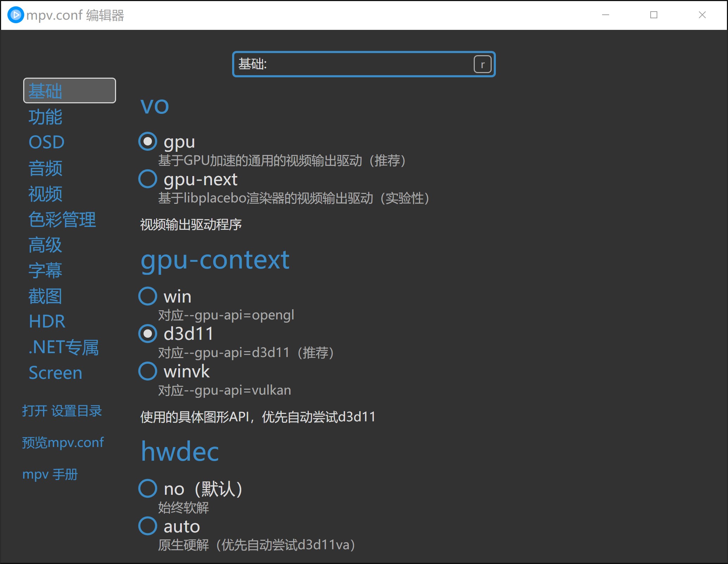The height and width of the screenshot is (564, 728).
Task: Pick winvk gpu-context radio button
Action: pos(148,371)
